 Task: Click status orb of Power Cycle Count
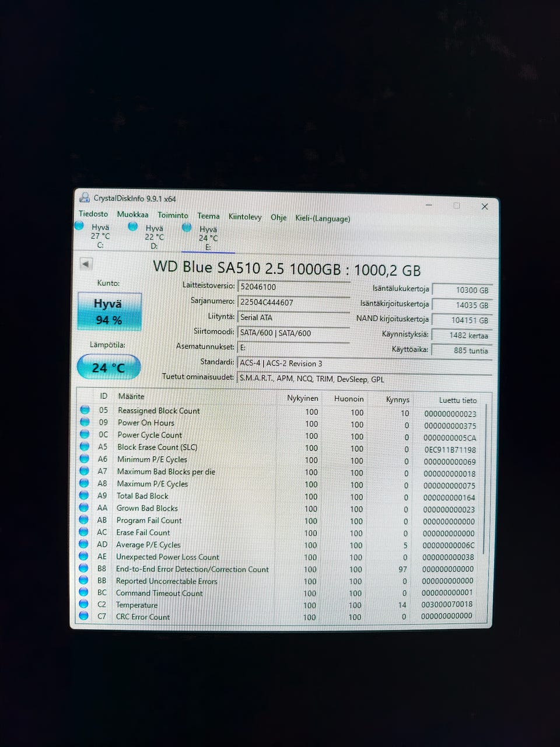coord(85,434)
